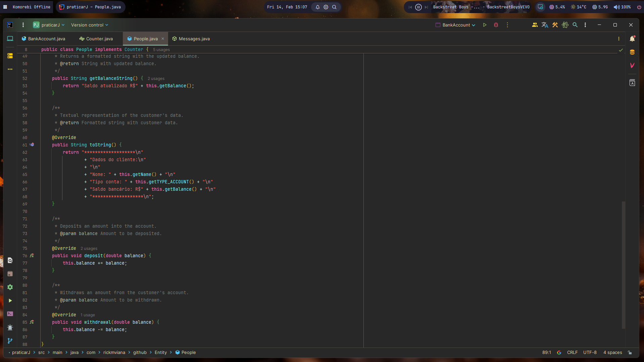Open the Version control dropdown
Screen dimensions: 644x362
(90, 25)
